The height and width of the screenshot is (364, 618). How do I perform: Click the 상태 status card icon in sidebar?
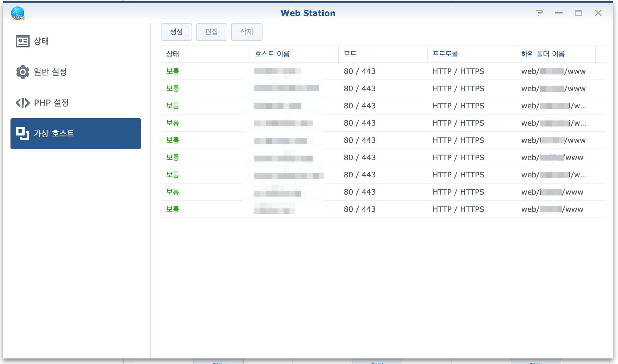click(22, 41)
